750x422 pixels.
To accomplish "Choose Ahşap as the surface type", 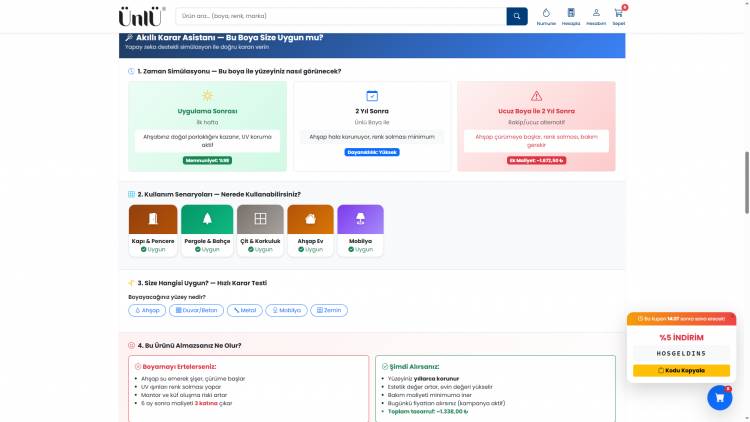I will point(147,311).
